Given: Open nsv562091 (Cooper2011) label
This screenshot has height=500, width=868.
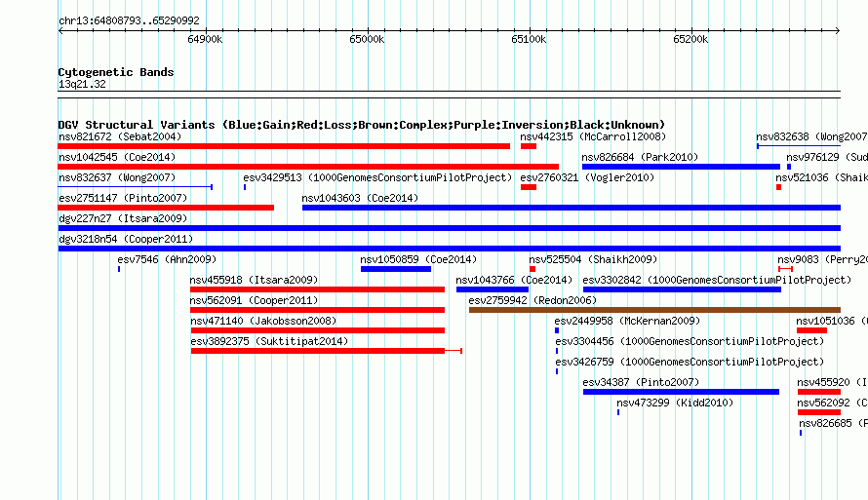Looking at the screenshot, I should point(255,300).
